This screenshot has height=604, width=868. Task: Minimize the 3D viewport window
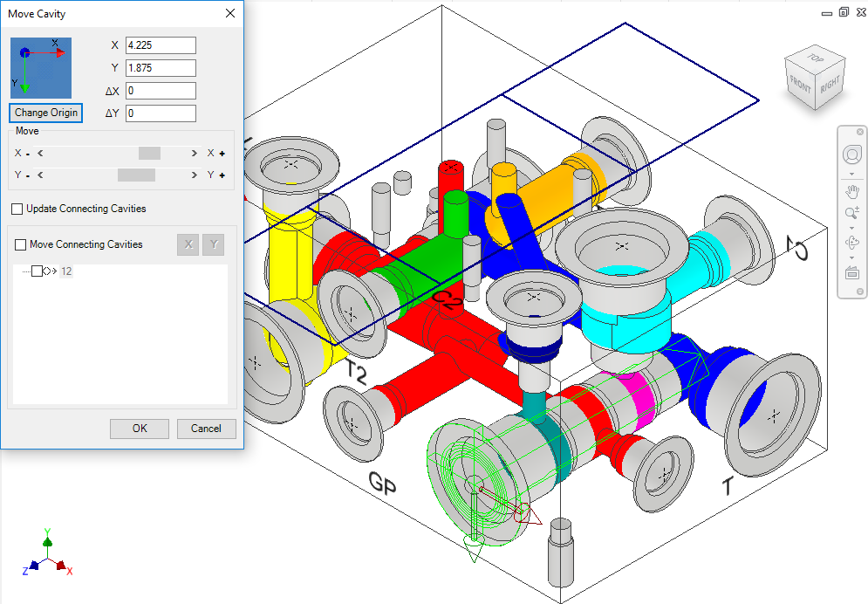click(827, 13)
